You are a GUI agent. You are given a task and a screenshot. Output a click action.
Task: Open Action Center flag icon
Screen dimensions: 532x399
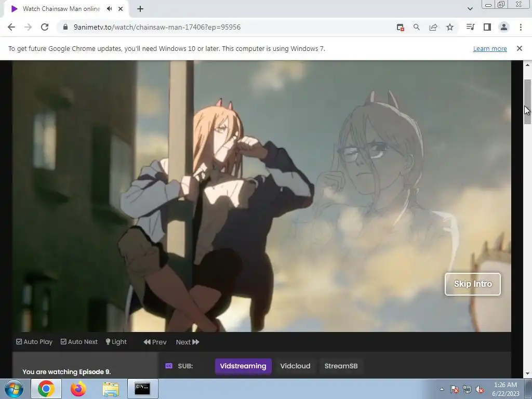(x=455, y=389)
